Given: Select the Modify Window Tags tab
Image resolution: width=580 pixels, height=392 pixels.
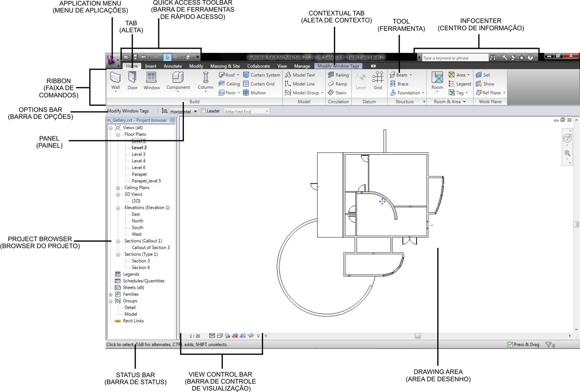Looking at the screenshot, I should point(338,66).
